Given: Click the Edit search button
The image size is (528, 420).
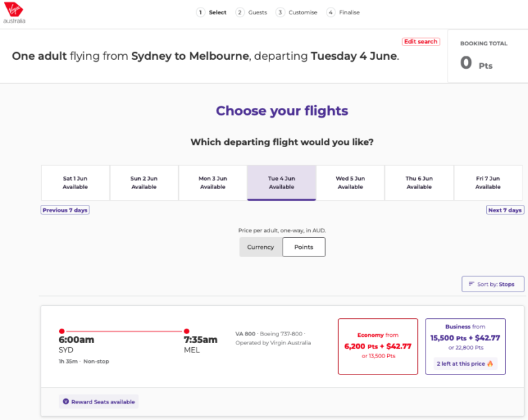Looking at the screenshot, I should (x=421, y=42).
